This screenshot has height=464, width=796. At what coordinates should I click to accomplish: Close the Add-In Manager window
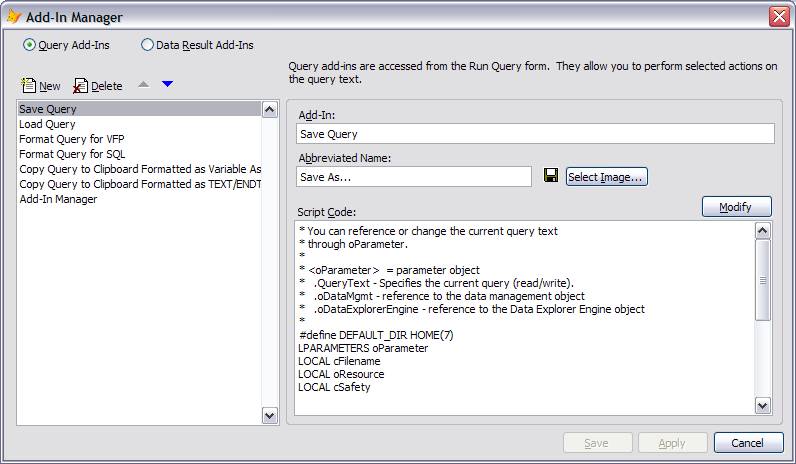779,17
